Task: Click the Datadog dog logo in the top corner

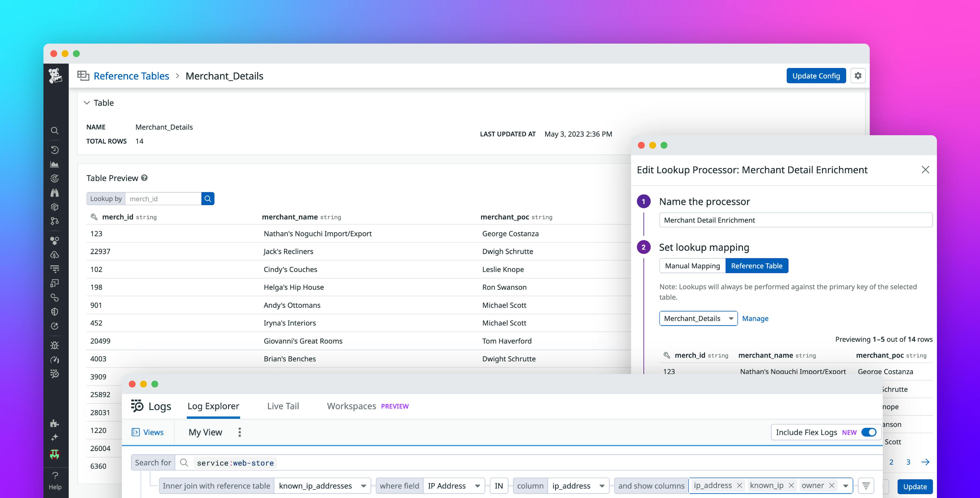Action: coord(55,75)
